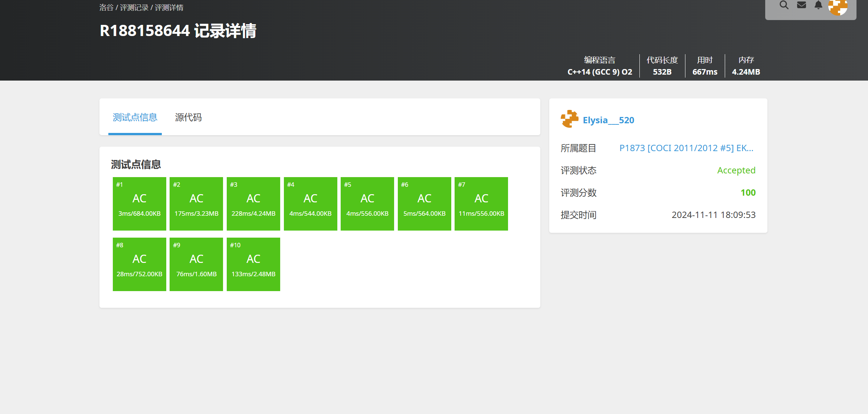Open test case #5 tile
Screen dimensions: 868x414
pyautogui.click(x=367, y=203)
